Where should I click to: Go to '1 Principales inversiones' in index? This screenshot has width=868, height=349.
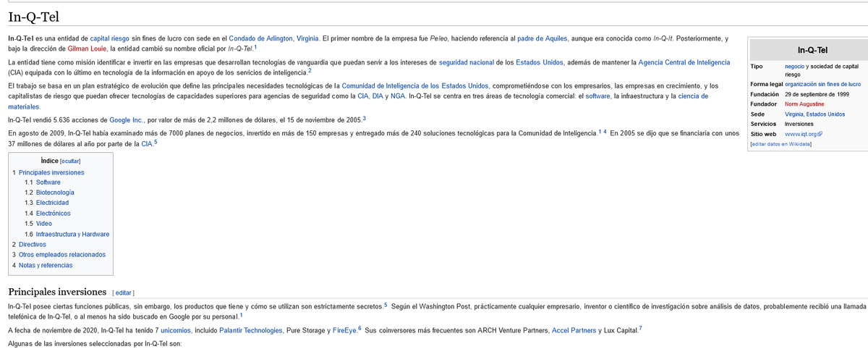(48, 172)
